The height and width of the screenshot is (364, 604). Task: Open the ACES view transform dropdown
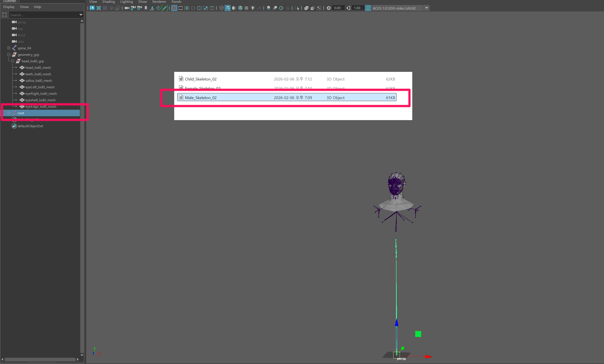[427, 8]
